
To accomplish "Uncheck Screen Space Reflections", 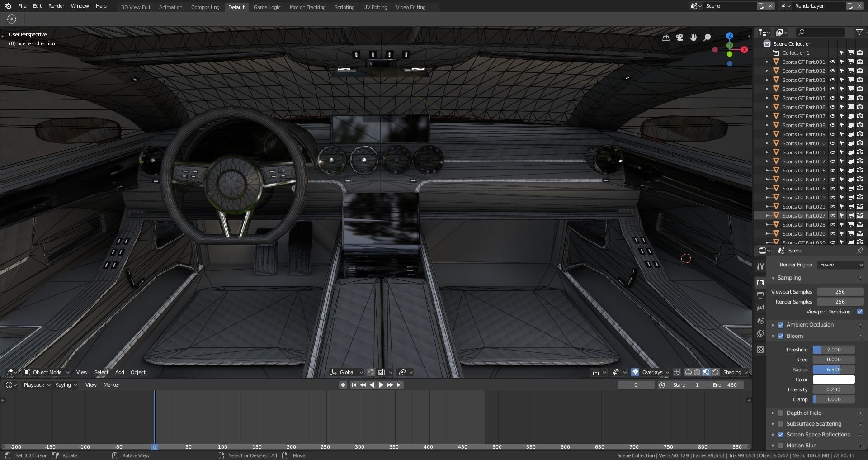I will tap(781, 435).
